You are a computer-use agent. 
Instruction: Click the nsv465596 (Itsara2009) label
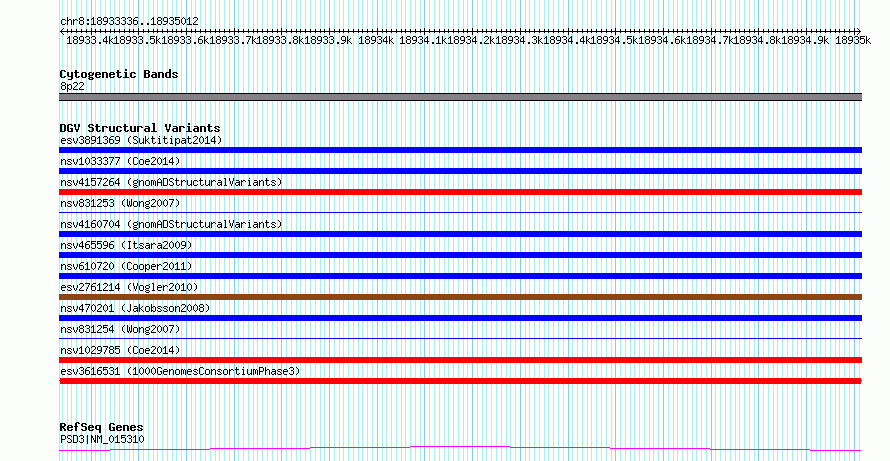pyautogui.click(x=127, y=245)
